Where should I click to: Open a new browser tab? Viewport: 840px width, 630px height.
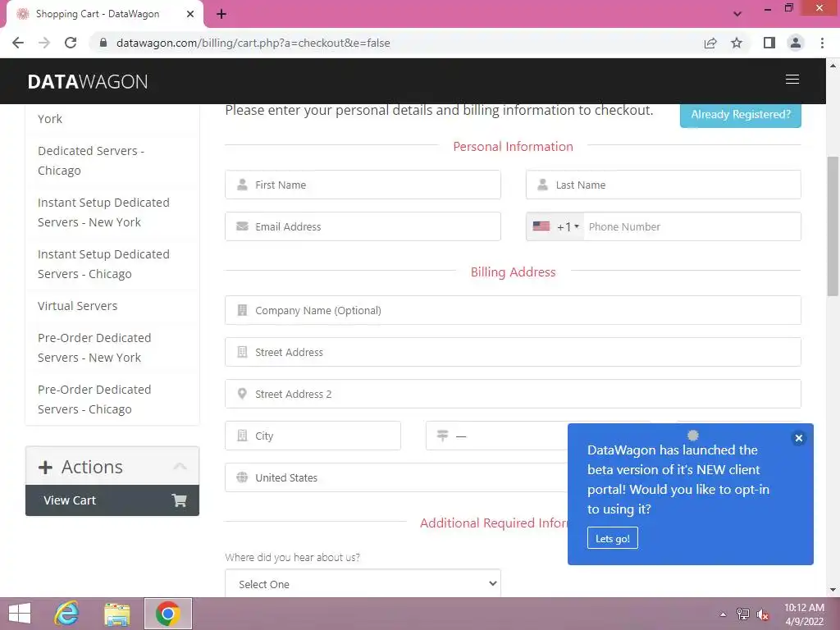pos(221,14)
